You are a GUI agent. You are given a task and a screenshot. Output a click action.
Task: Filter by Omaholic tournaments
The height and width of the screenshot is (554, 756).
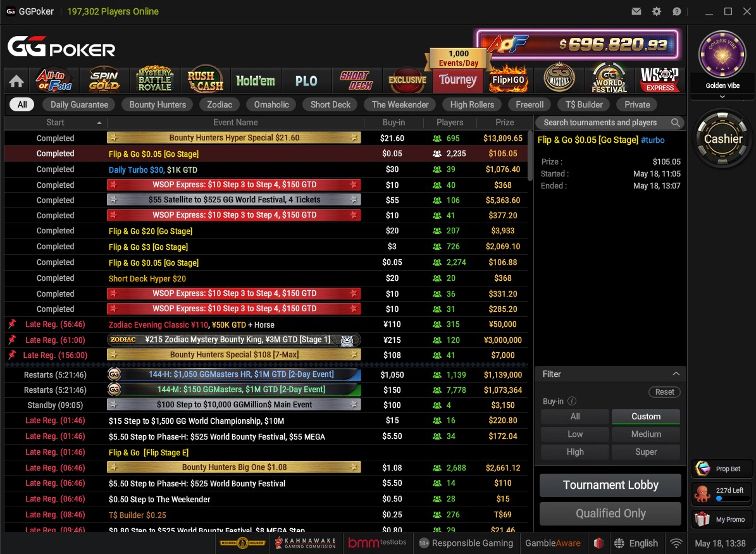271,104
